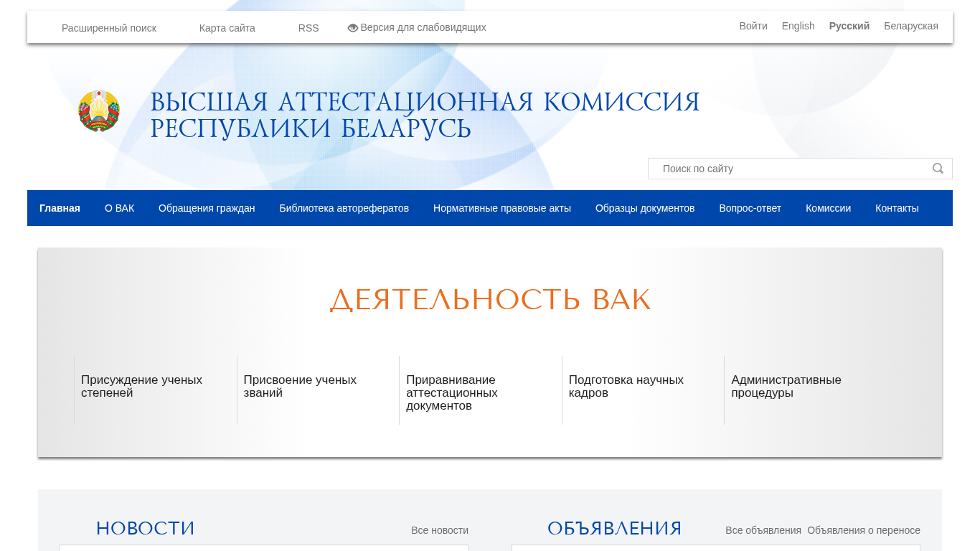Open Версия для слабовидящих text link

[x=423, y=27]
